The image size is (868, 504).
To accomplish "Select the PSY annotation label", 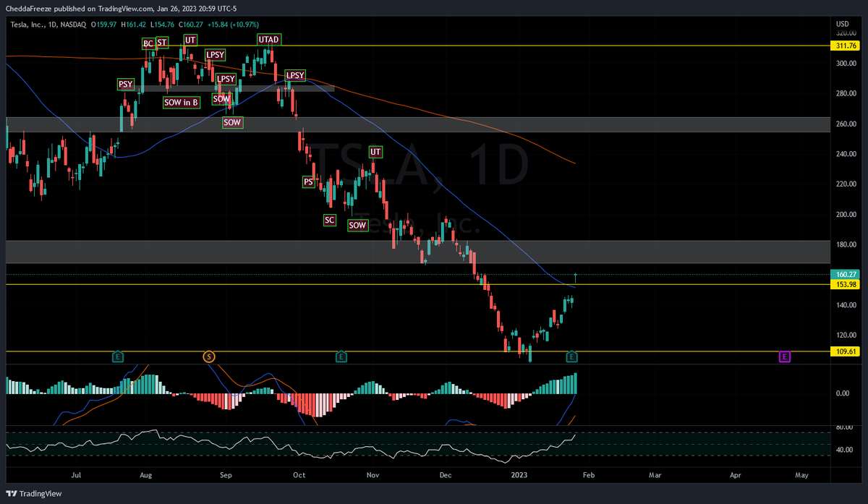I will tap(126, 85).
